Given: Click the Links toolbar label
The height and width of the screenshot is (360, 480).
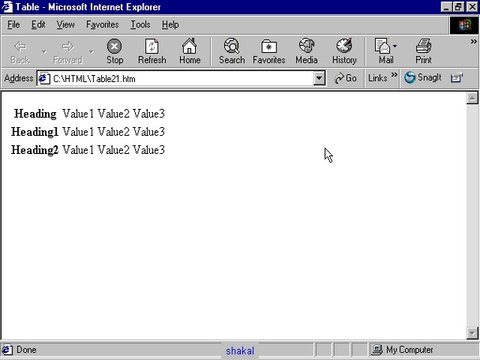Looking at the screenshot, I should [378, 78].
